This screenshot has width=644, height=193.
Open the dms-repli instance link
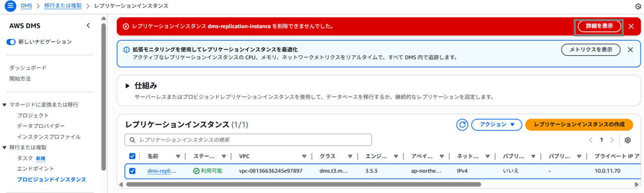(162, 171)
